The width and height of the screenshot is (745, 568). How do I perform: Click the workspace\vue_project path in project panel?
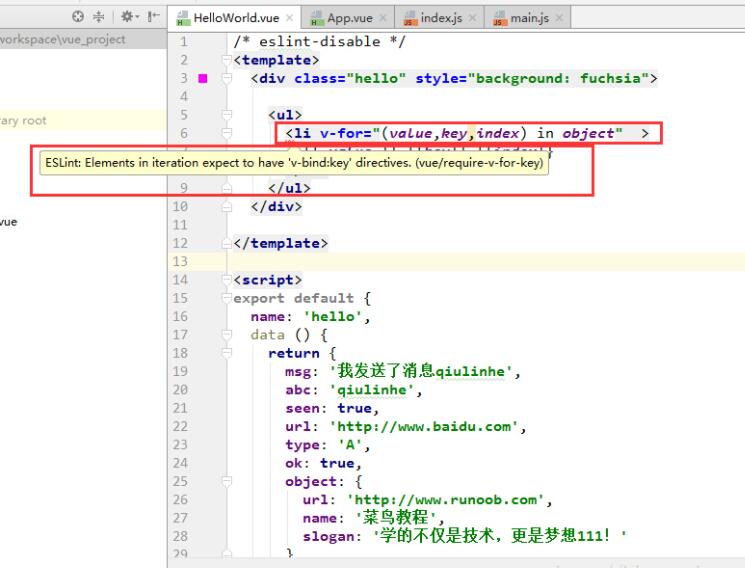coord(63,39)
